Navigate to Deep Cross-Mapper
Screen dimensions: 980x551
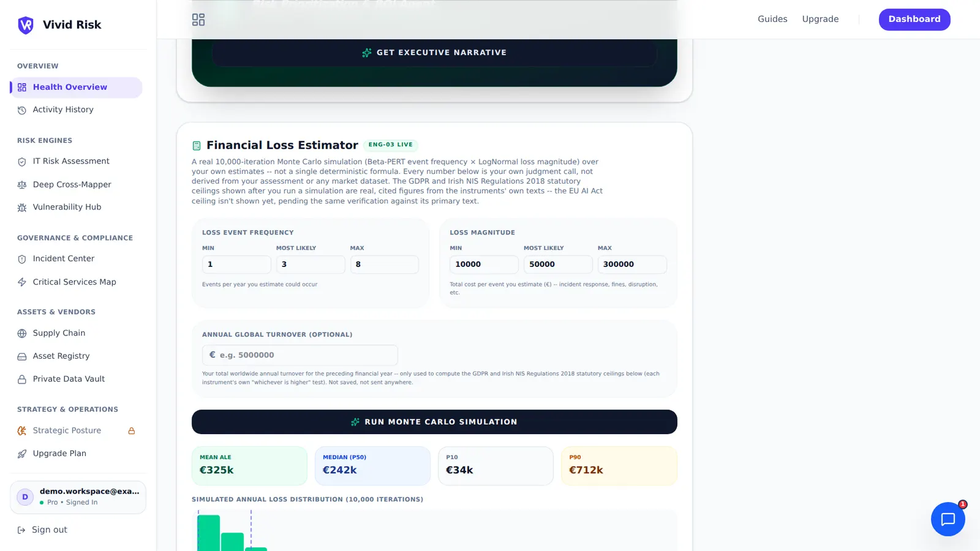coord(77,185)
